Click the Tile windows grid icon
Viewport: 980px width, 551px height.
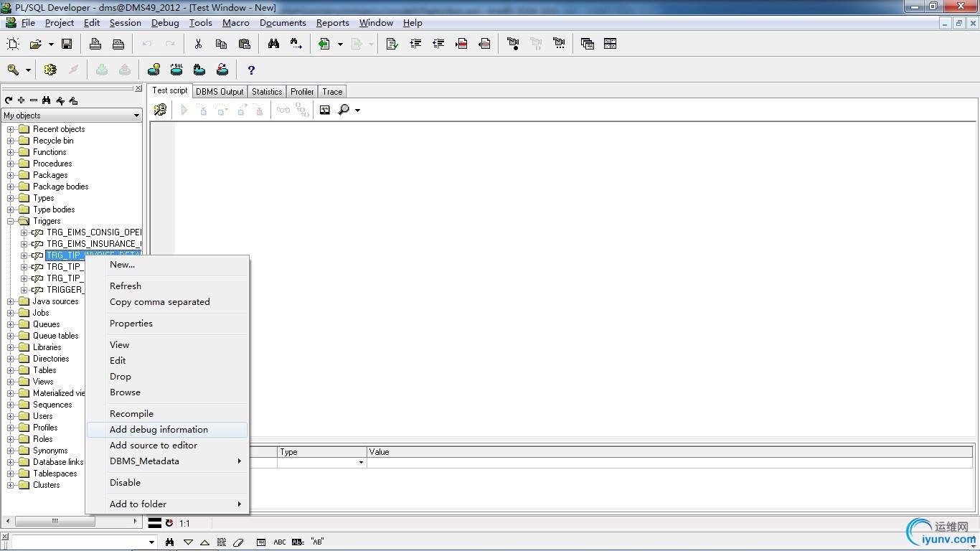point(611,44)
